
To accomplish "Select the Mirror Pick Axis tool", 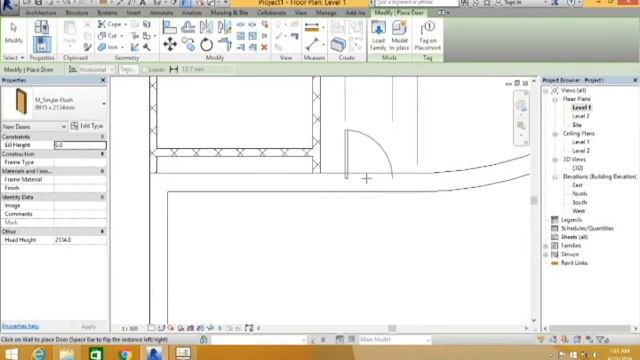I will pos(206,28).
